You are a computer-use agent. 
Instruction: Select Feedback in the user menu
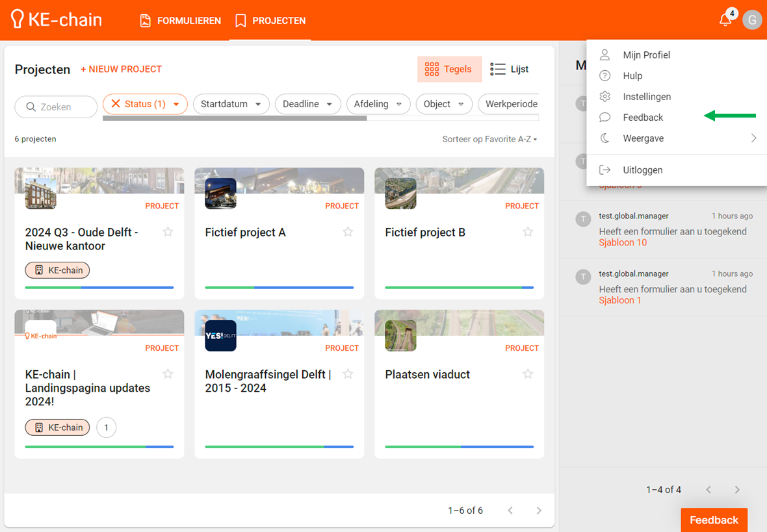click(643, 118)
